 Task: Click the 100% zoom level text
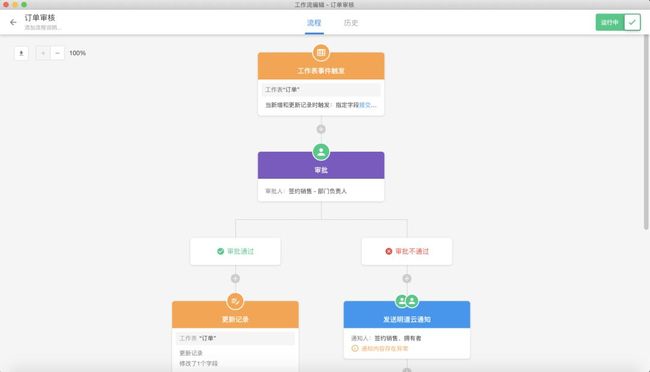tap(78, 53)
